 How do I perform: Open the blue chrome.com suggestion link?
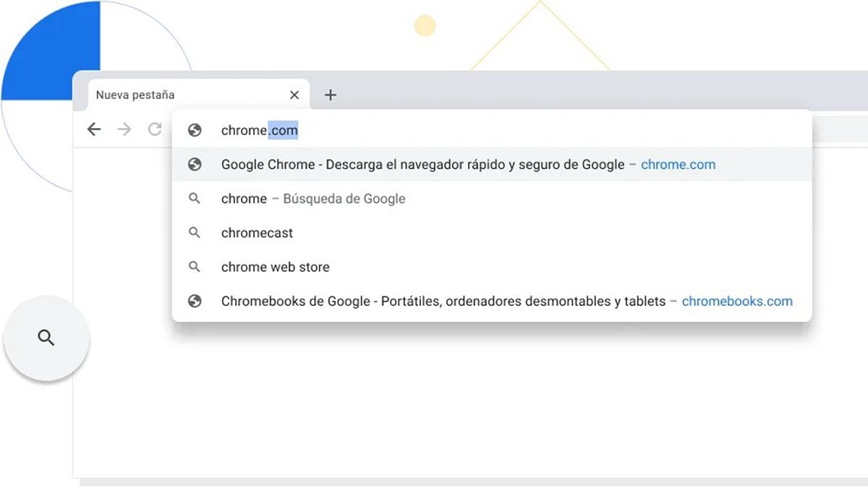(x=678, y=165)
